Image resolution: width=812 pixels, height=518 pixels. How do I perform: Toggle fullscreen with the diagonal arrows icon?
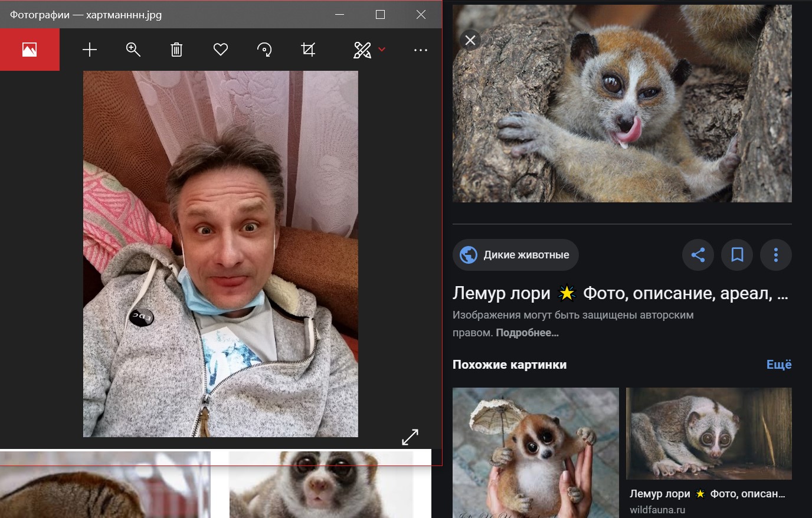[410, 437]
